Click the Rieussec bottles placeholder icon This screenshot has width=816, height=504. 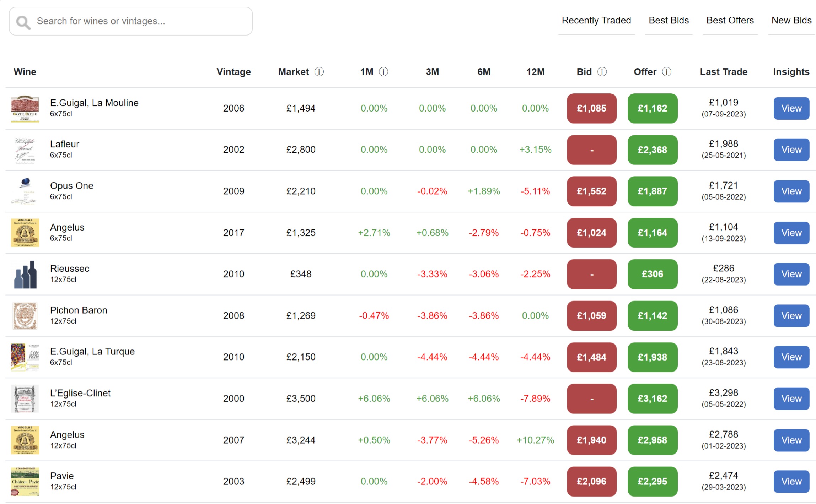25,275
